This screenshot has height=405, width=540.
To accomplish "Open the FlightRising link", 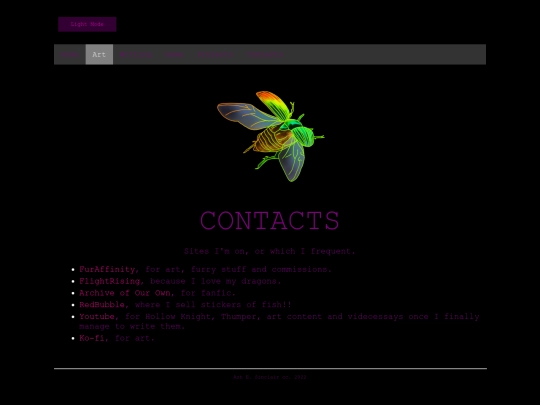I will click(110, 281).
